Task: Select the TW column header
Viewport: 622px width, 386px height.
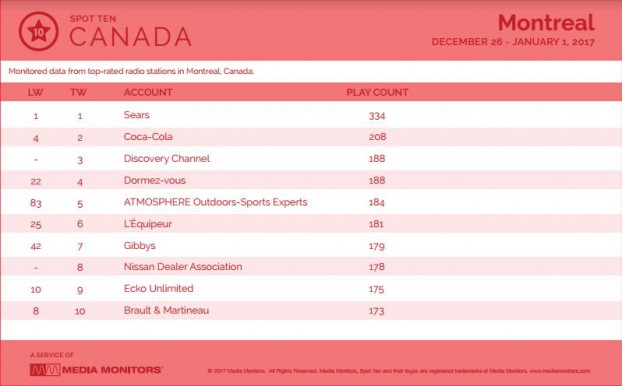Action: [x=79, y=92]
